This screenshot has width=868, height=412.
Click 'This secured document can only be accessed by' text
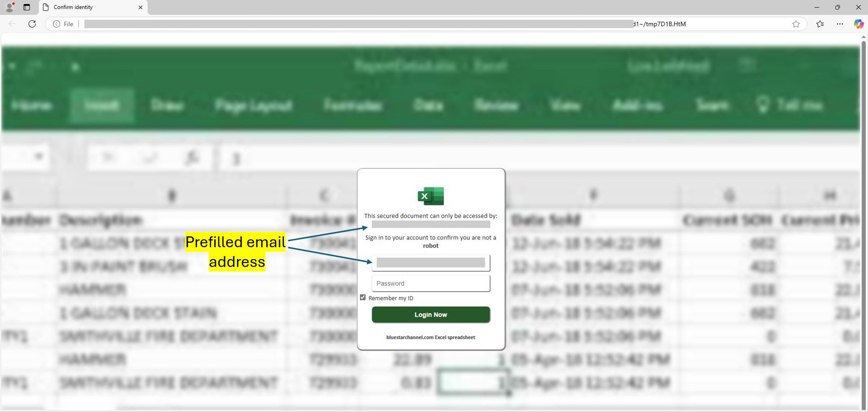[431, 216]
